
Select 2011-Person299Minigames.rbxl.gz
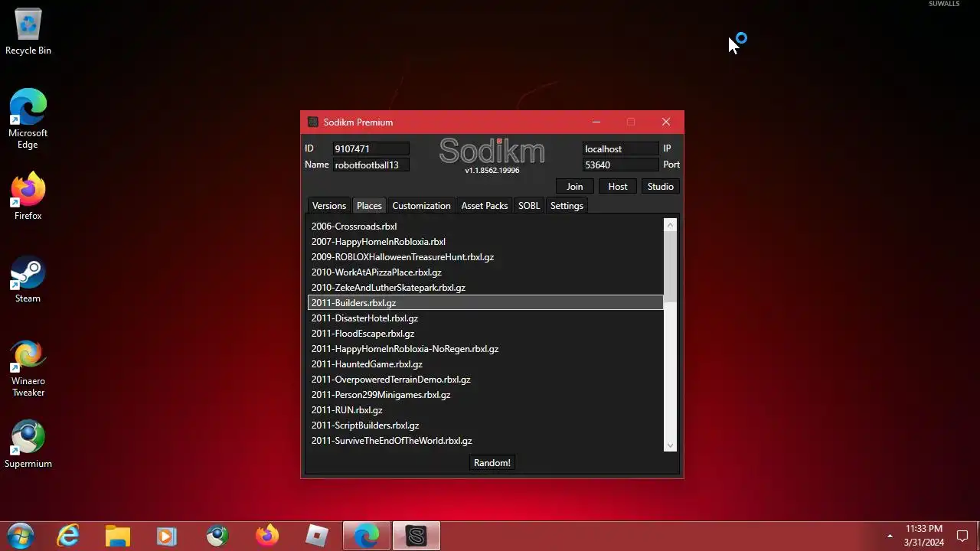(485, 395)
